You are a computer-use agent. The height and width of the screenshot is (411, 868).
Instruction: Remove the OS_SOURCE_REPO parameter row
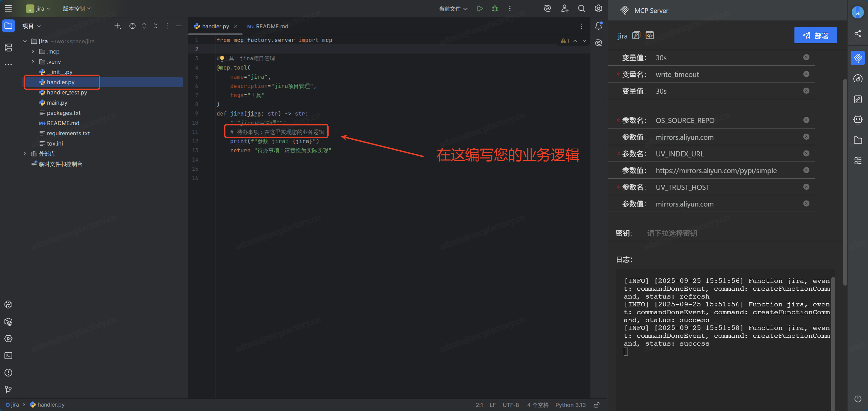pos(806,120)
